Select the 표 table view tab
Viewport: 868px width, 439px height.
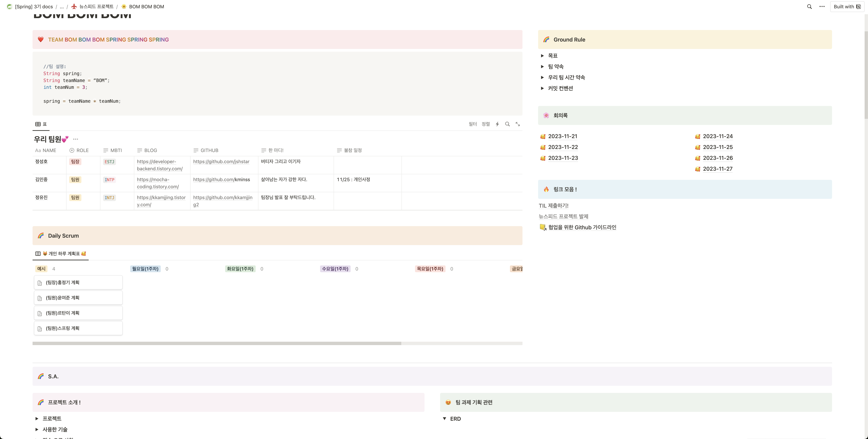[41, 124]
